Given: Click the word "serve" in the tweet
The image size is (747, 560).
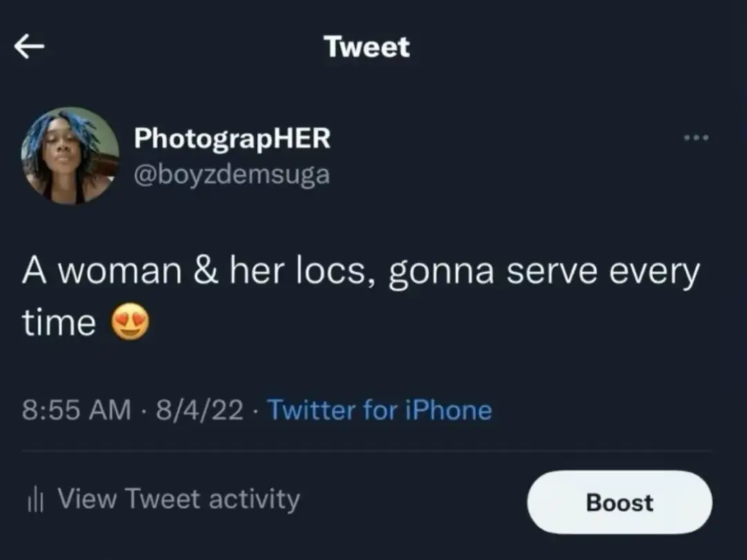Looking at the screenshot, I should click(x=552, y=272).
